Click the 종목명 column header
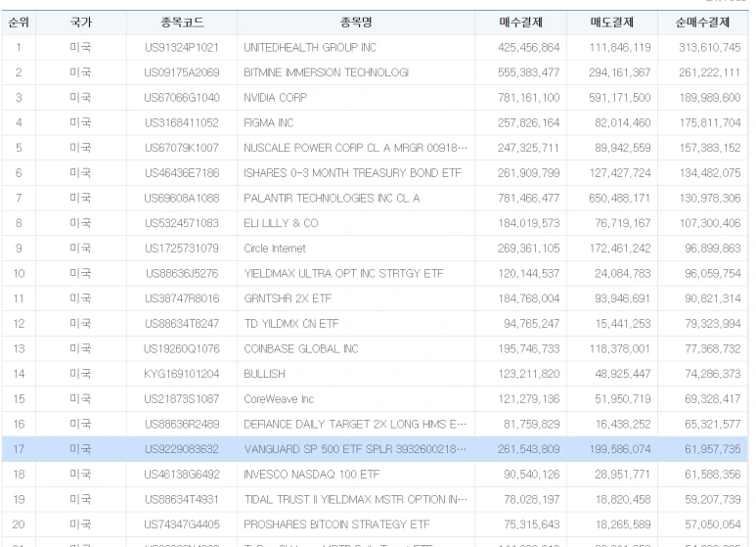Viewport: 756px width, 547px height. (x=356, y=23)
